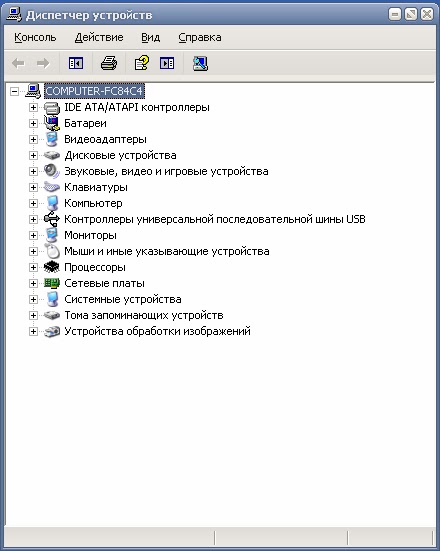Click the Сетевые платы network card icon

[x=52, y=283]
